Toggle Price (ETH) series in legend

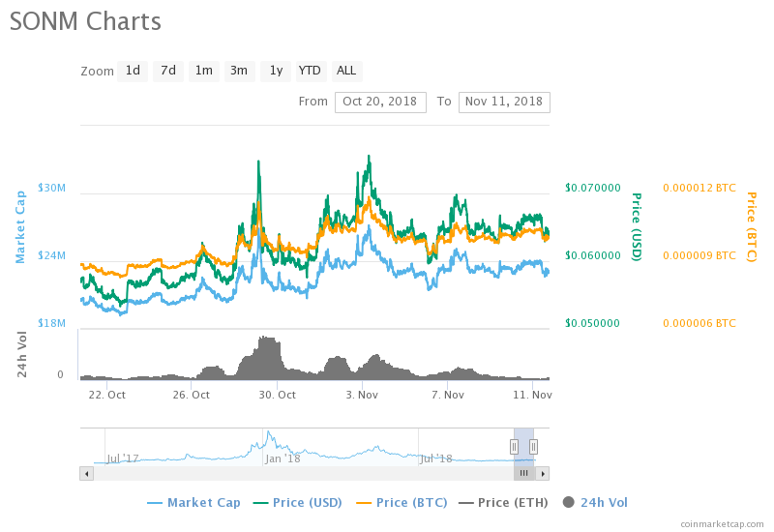[x=503, y=503]
